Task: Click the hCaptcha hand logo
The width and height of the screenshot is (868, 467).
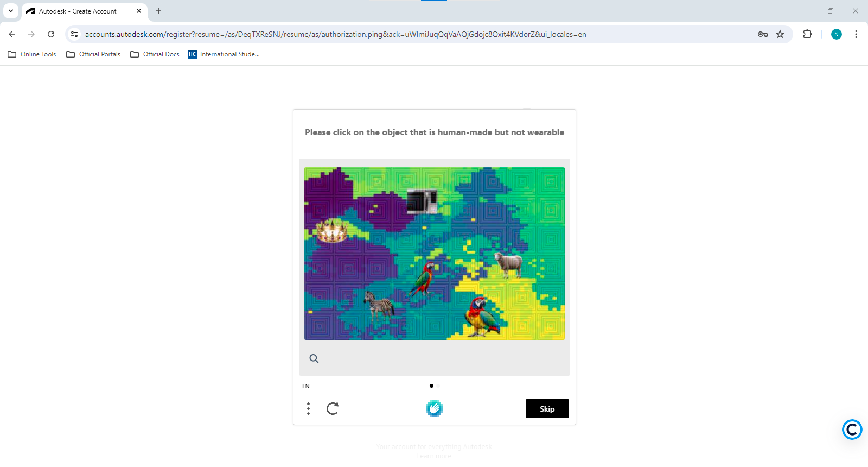Action: point(435,408)
